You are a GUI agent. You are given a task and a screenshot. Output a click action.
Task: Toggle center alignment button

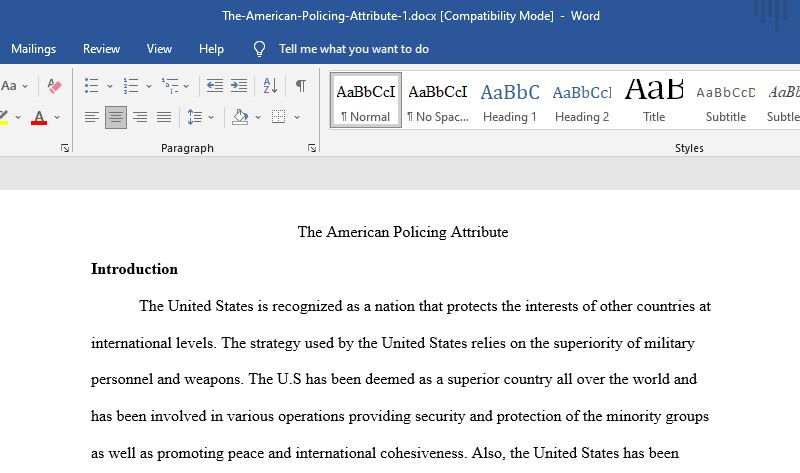pyautogui.click(x=116, y=117)
